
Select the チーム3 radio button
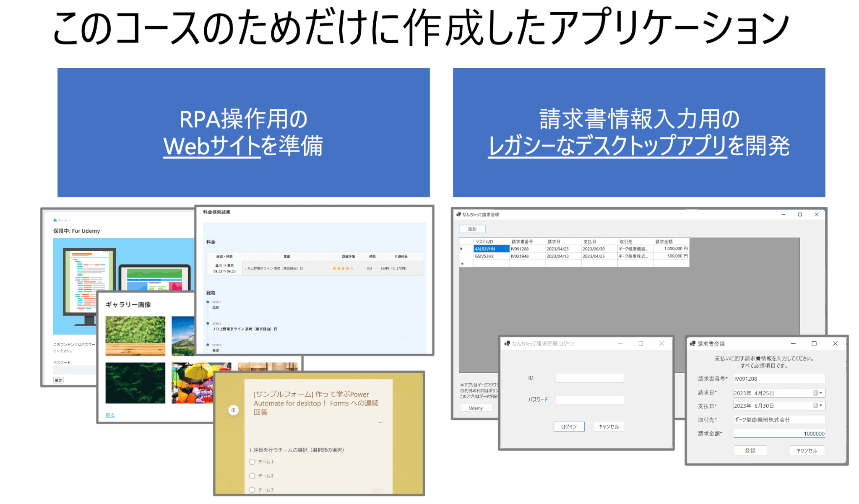pyautogui.click(x=252, y=489)
